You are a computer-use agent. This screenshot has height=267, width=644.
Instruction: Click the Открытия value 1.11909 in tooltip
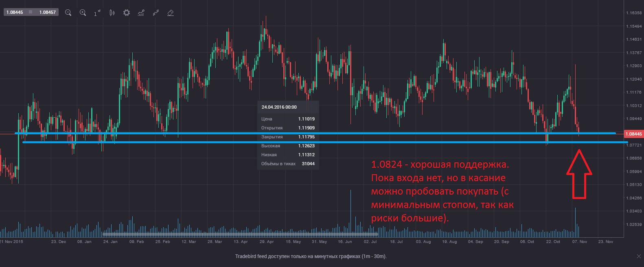point(307,128)
